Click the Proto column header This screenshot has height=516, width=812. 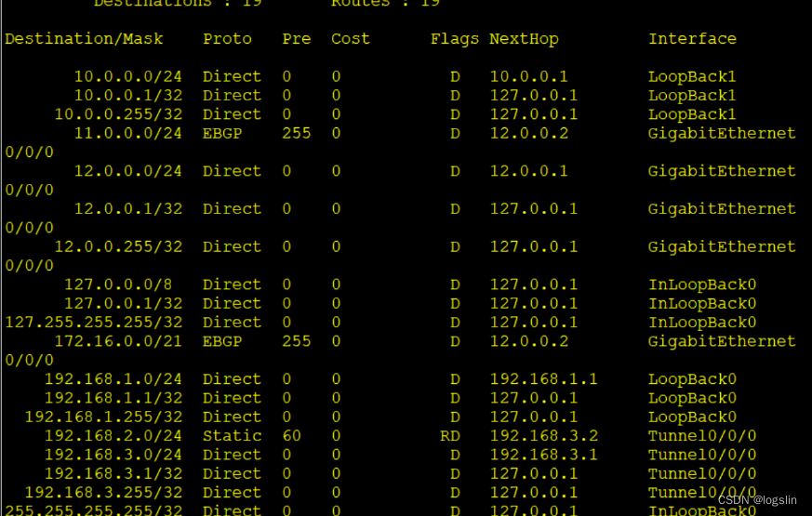click(227, 39)
